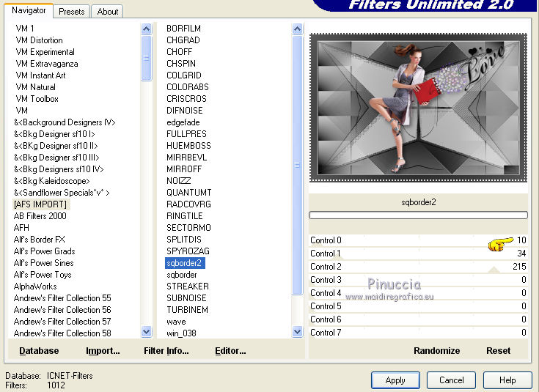Screen dimensions: 539x392
Task: Click up arrow of category list scrollbar
Action: [x=146, y=29]
